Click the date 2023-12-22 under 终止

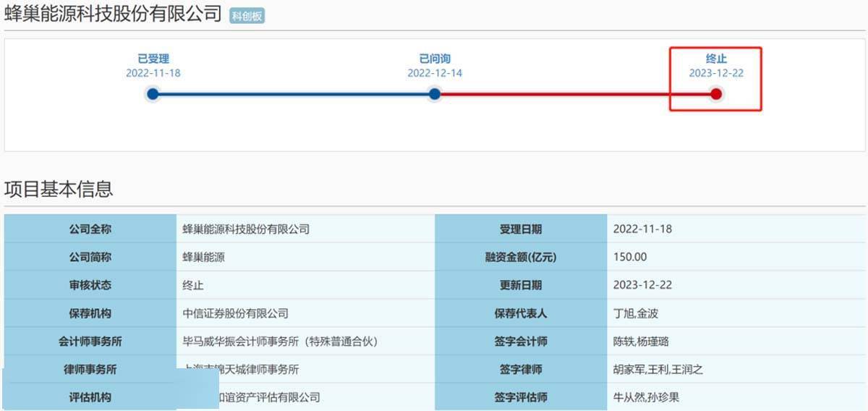(x=716, y=73)
